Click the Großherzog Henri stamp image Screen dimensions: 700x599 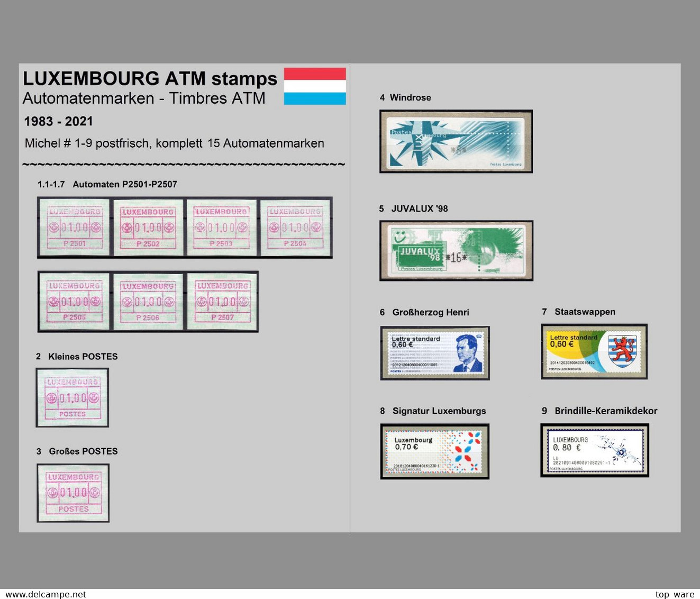pyautogui.click(x=435, y=353)
